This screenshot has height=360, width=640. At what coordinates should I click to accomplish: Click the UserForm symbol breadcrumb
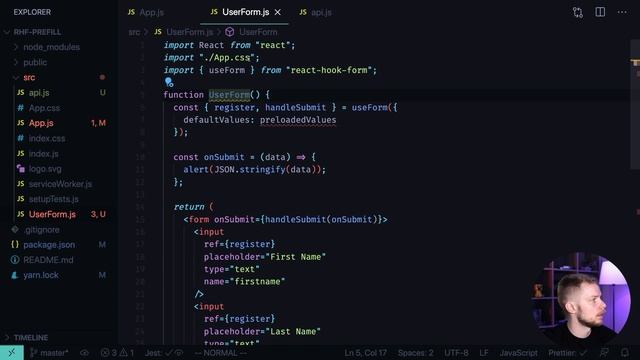point(258,32)
